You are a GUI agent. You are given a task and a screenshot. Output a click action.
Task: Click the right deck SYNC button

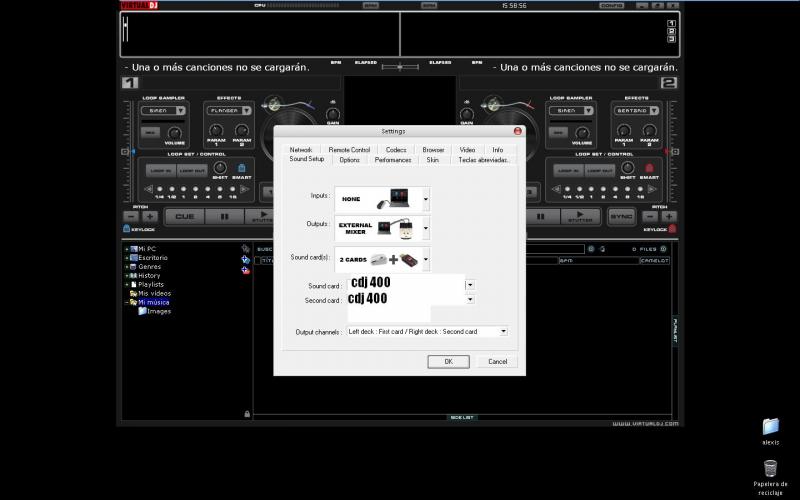coord(621,216)
